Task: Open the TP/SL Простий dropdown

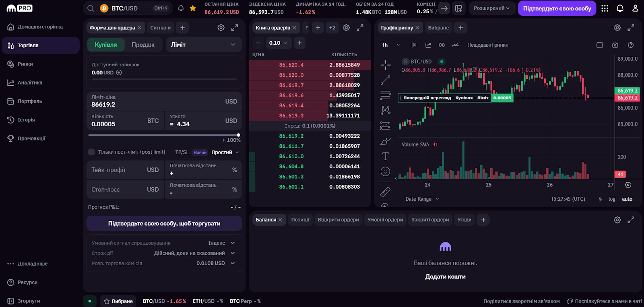Action: [225, 152]
